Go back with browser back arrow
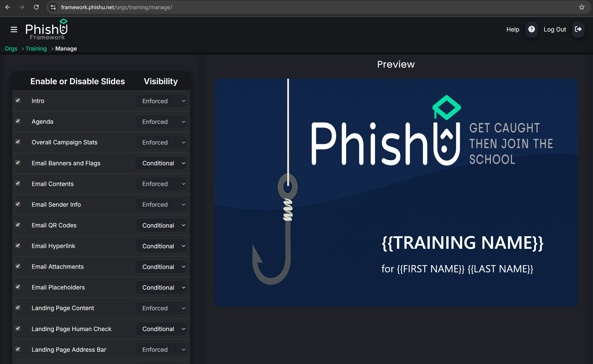The image size is (593, 364). 8,7
